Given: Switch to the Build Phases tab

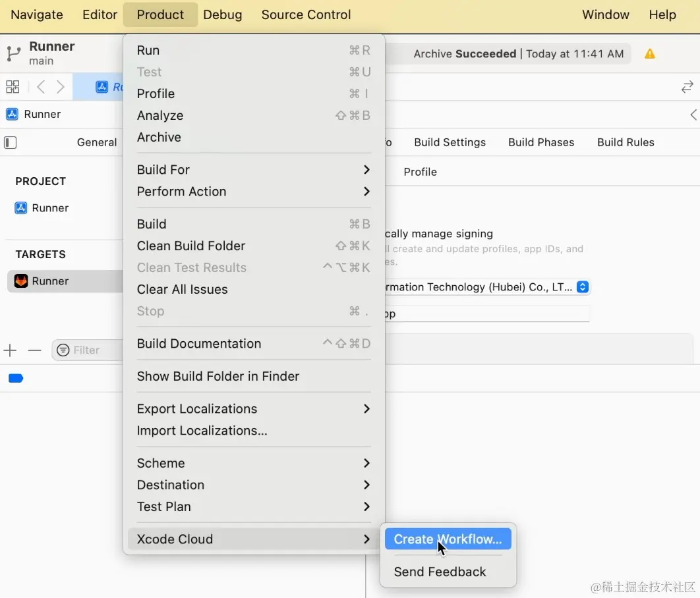Looking at the screenshot, I should [541, 143].
